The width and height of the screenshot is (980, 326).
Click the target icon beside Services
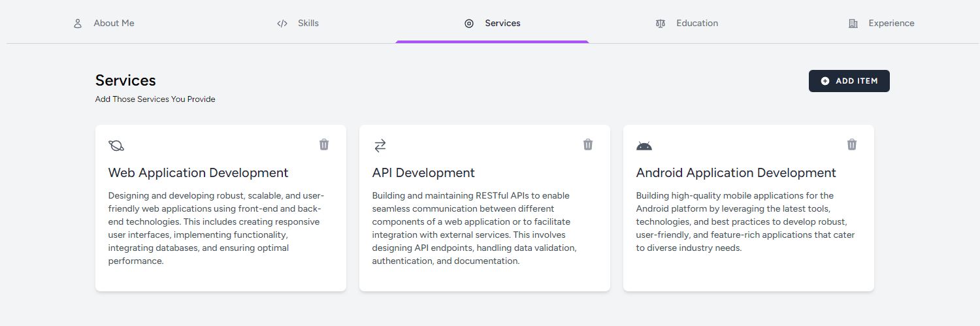pos(469,24)
